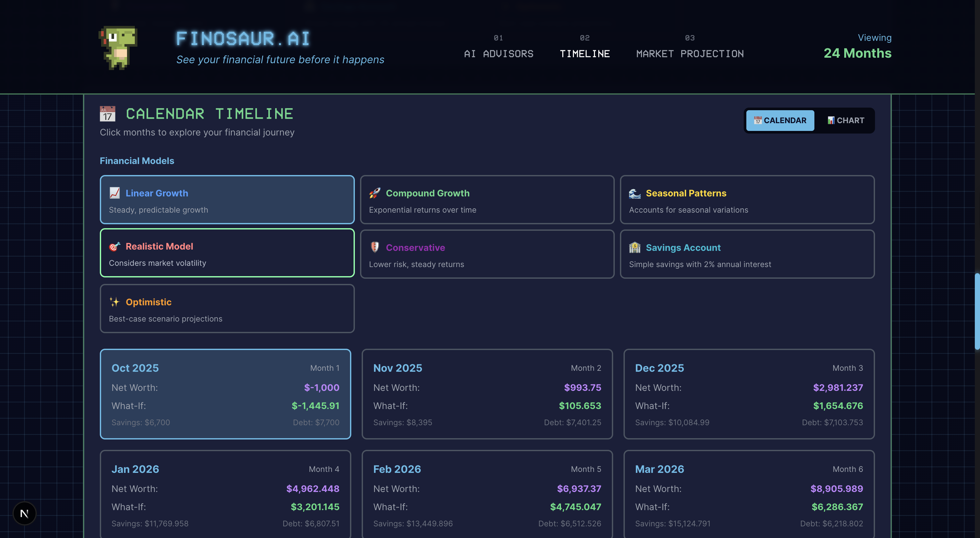Click the Linear Growth chart icon
Screen dimensions: 980x538
pos(114,193)
